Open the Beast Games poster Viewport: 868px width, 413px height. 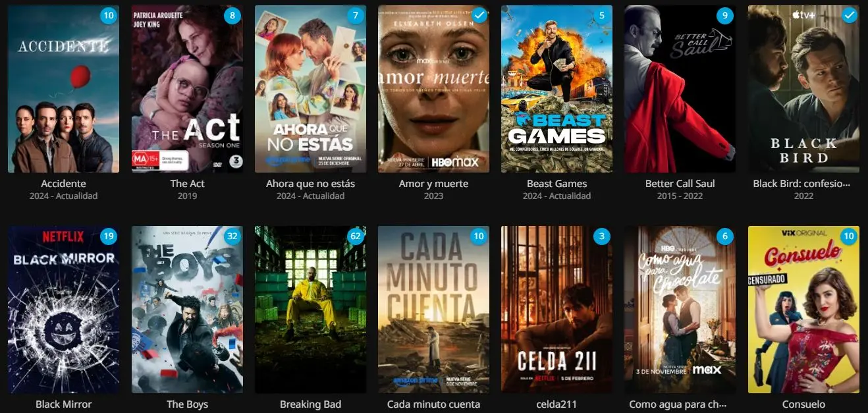(556, 89)
